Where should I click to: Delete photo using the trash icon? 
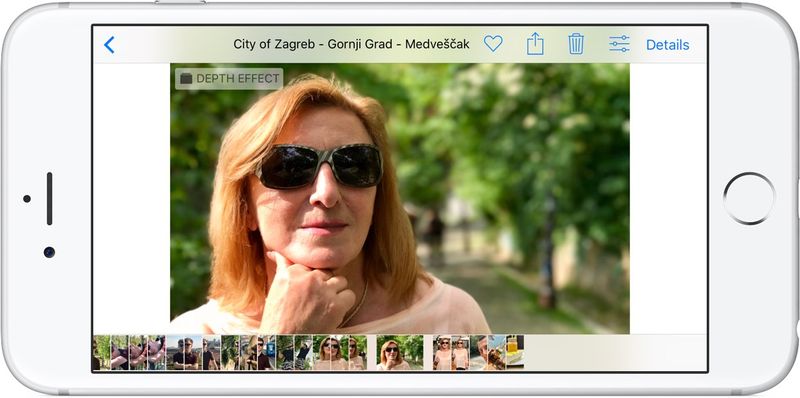point(576,44)
